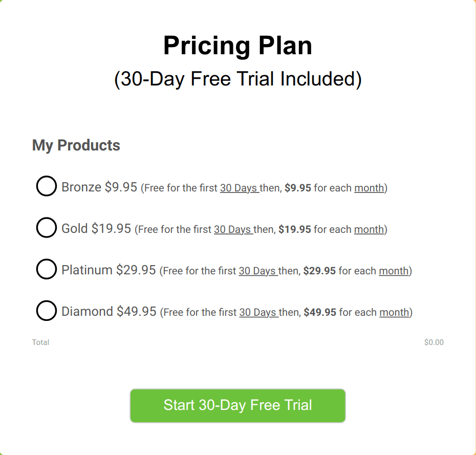Open the month link beside Platinum
476x455 pixels.
[393, 271]
